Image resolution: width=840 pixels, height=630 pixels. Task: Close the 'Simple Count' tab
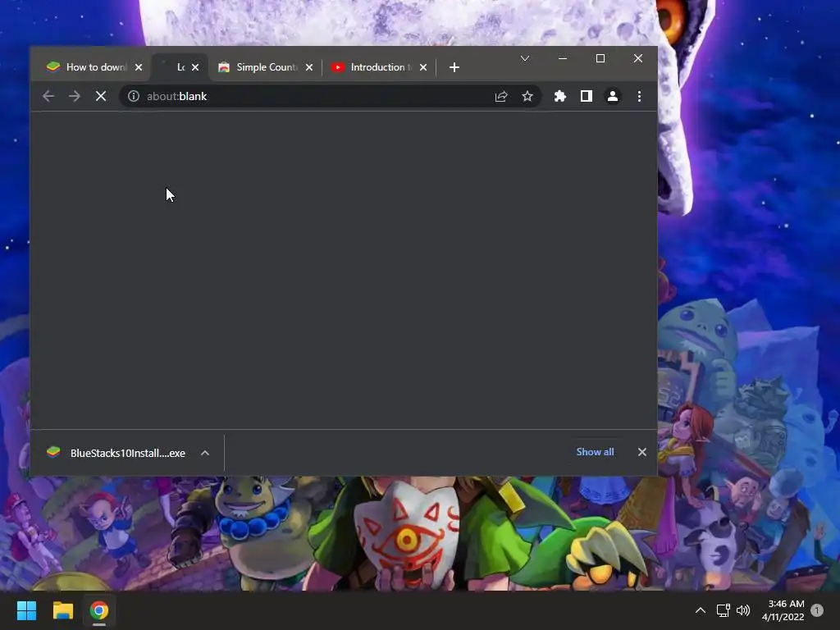(x=309, y=67)
